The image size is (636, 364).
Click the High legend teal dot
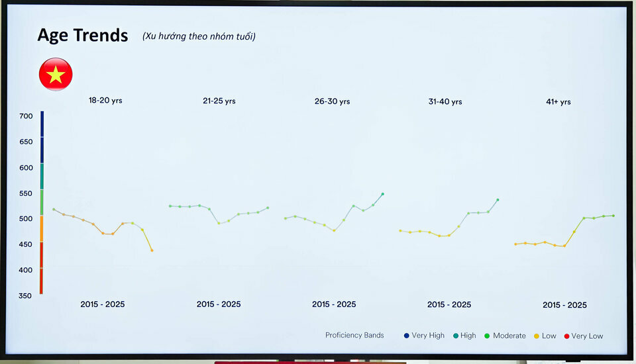tap(456, 336)
